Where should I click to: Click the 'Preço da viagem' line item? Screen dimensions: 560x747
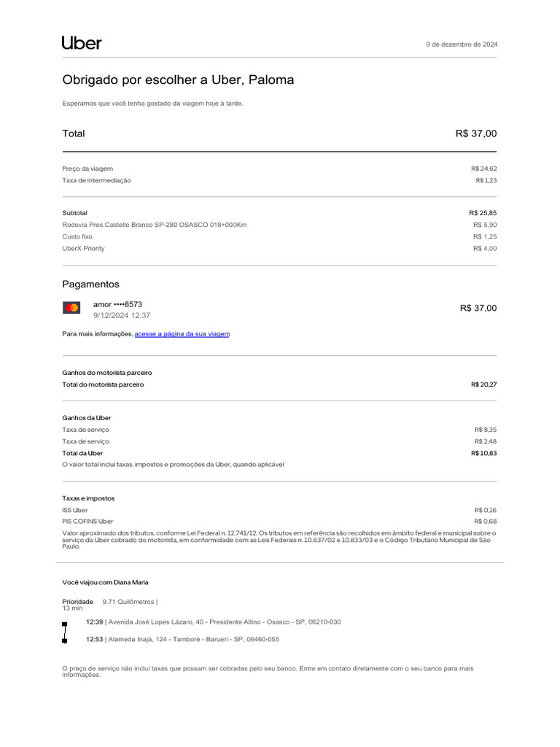[x=87, y=169]
